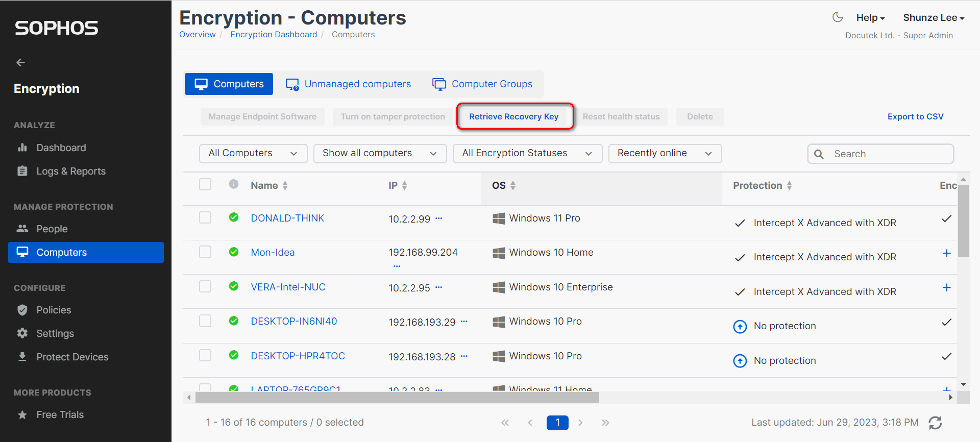This screenshot has width=980, height=442.
Task: Click the plus icon in Mon-Idea's encryption column
Action: click(x=946, y=253)
